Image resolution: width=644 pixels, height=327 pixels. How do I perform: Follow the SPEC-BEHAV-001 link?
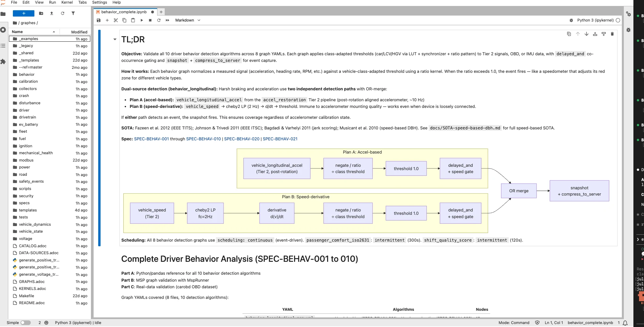pyautogui.click(x=151, y=139)
